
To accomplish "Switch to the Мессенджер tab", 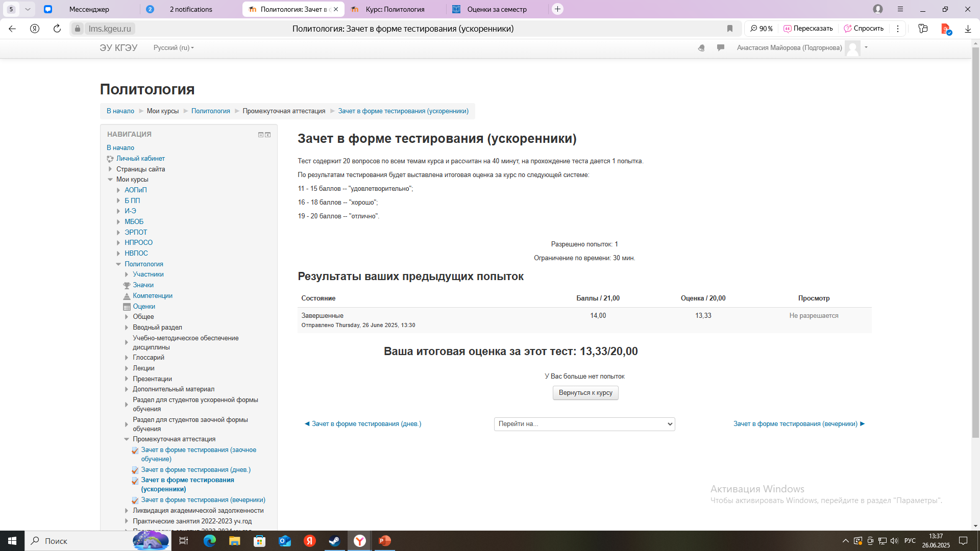I will [89, 9].
